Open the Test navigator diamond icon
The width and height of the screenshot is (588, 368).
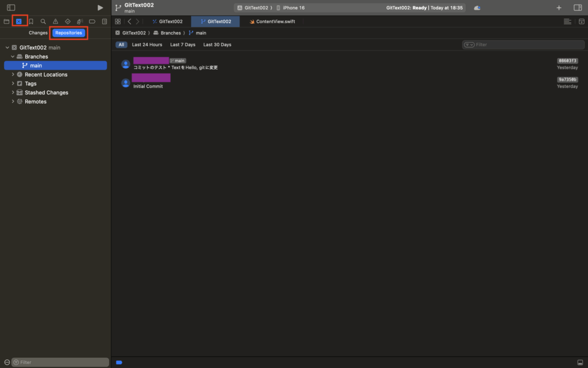pos(68,21)
